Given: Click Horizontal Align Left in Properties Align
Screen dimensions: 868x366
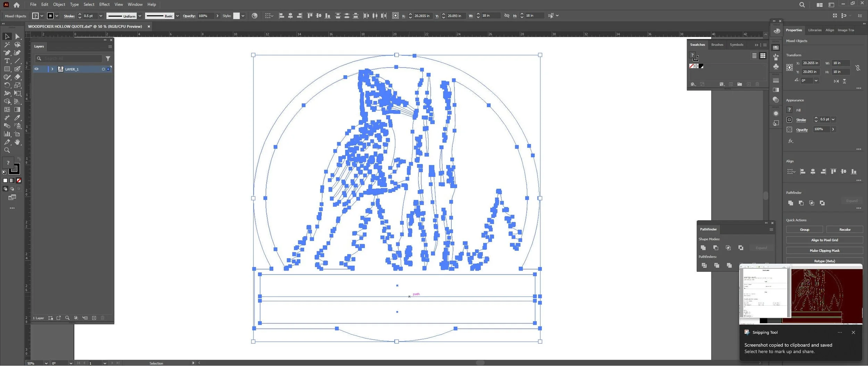Looking at the screenshot, I should 802,171.
